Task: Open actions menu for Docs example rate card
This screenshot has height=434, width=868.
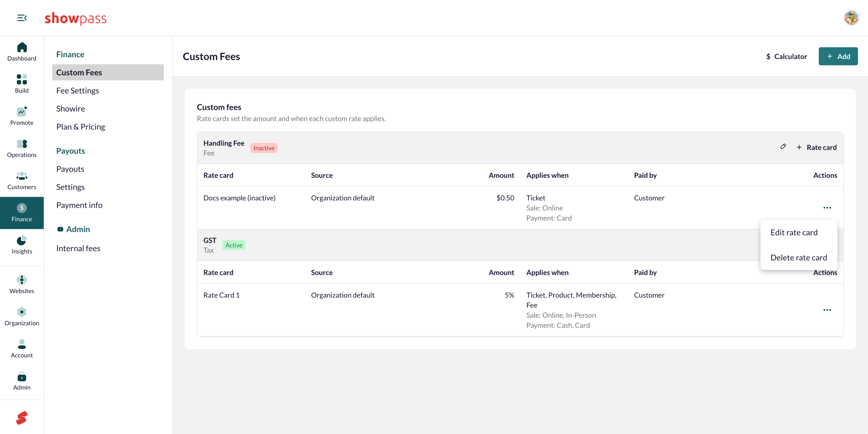Action: tap(827, 208)
